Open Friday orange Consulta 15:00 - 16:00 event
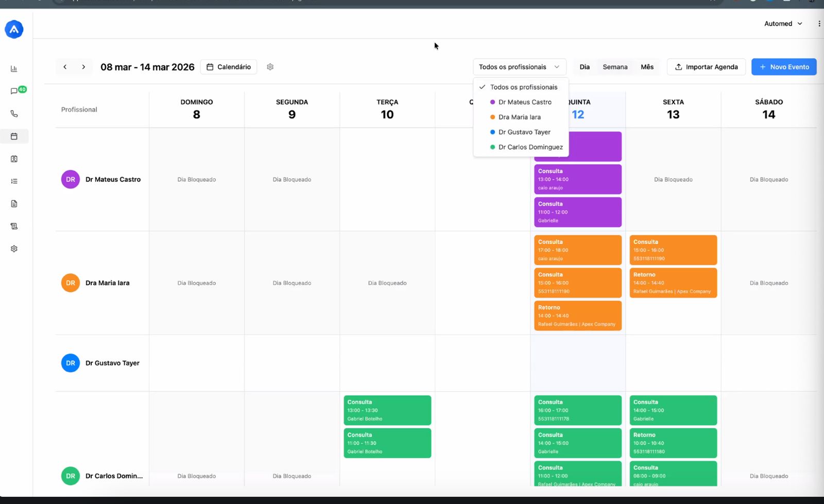Screen dimensions: 824x504 coord(673,250)
